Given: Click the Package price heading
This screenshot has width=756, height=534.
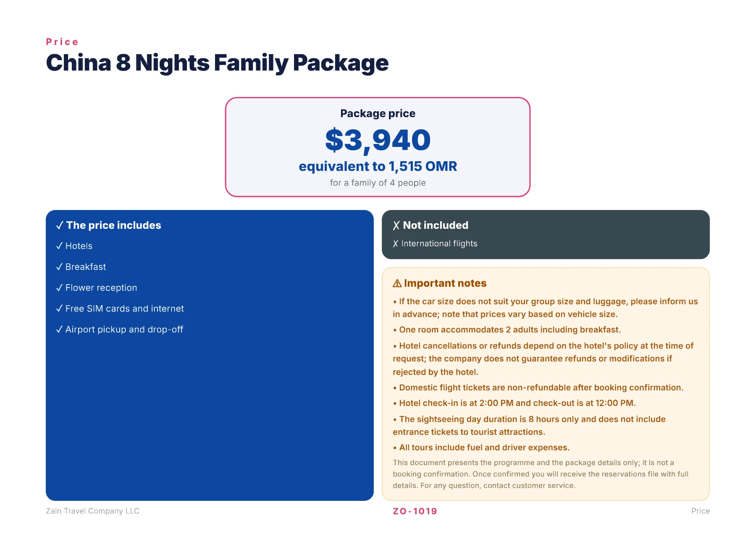Looking at the screenshot, I should (378, 113).
